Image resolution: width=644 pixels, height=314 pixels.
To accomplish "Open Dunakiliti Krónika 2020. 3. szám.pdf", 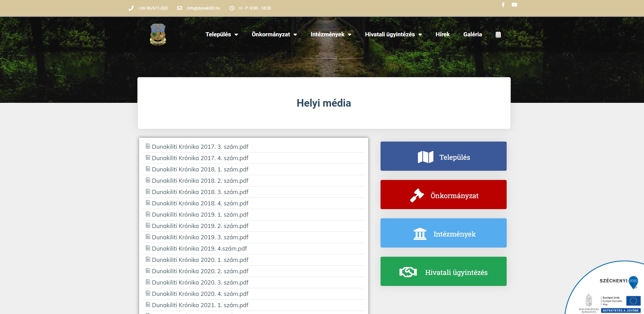I will pos(200,282).
